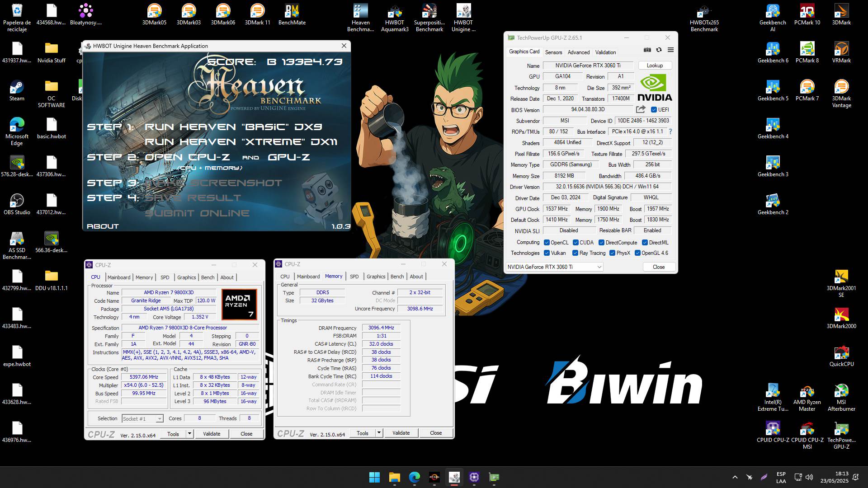This screenshot has height=488, width=868.
Task: Click Bus Interface question mark in GPU-Z
Action: click(670, 131)
